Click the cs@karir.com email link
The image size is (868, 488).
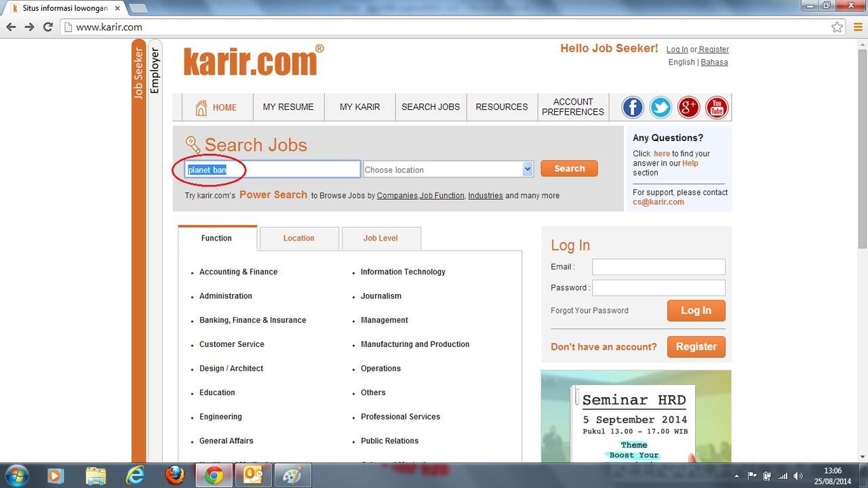point(658,202)
